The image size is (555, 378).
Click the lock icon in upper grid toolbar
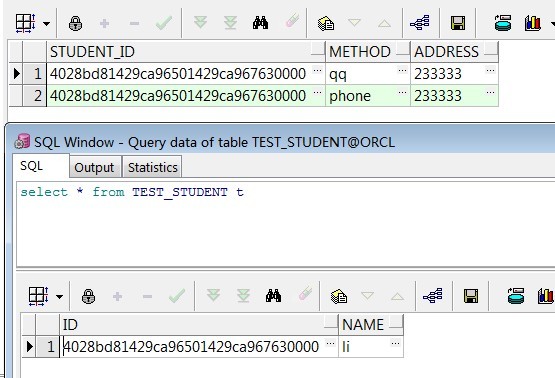coord(75,24)
